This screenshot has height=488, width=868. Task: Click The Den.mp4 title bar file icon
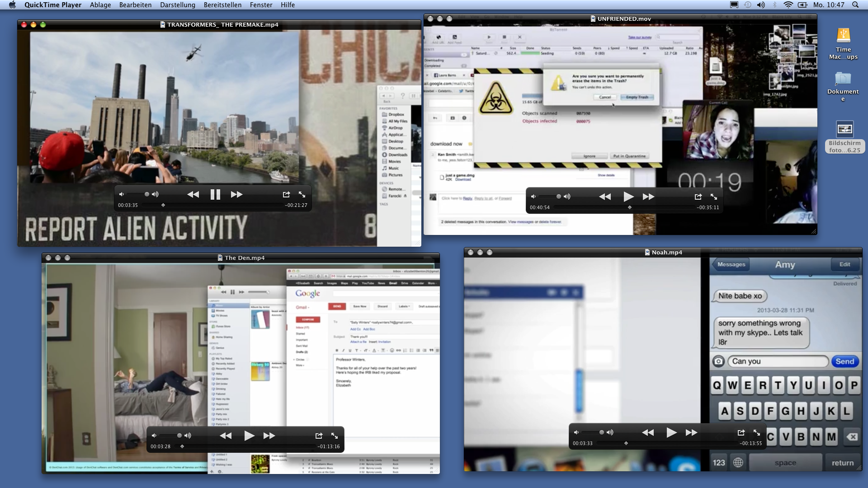220,258
